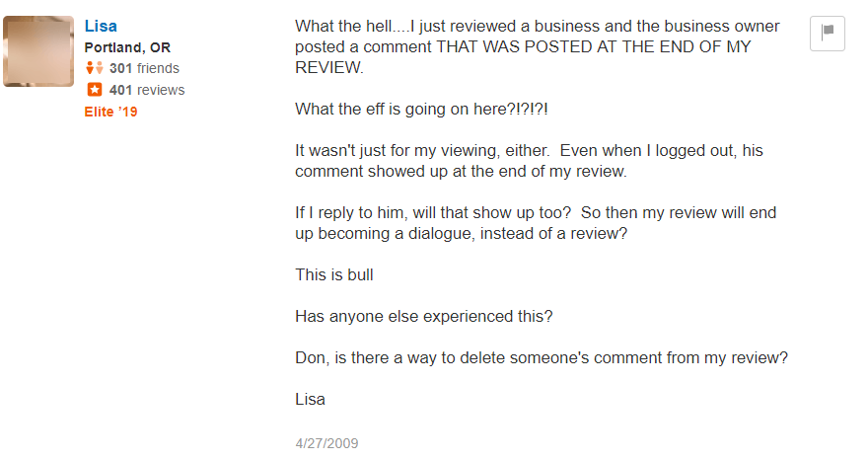The image size is (868, 460).
Task: Click the 'Lisa' signature ending the post
Action: click(310, 400)
